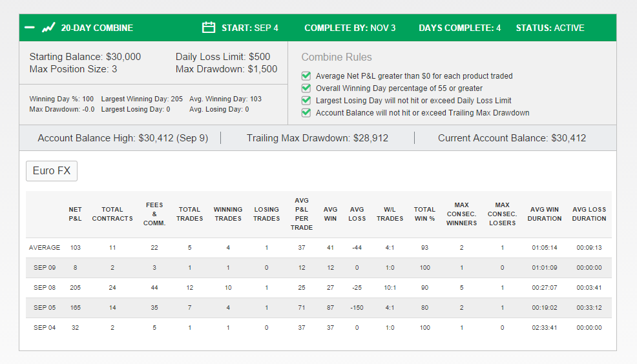Viewport: 637px width, 364px height.
Task: Click the Avg. Winning Day: 103 stat
Action: point(225,99)
